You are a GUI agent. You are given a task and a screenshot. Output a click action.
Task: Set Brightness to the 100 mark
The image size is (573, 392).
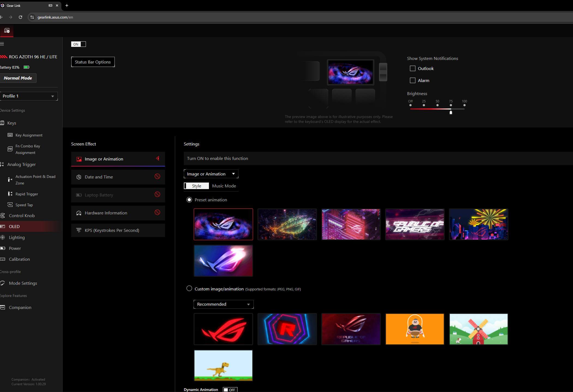464,105
